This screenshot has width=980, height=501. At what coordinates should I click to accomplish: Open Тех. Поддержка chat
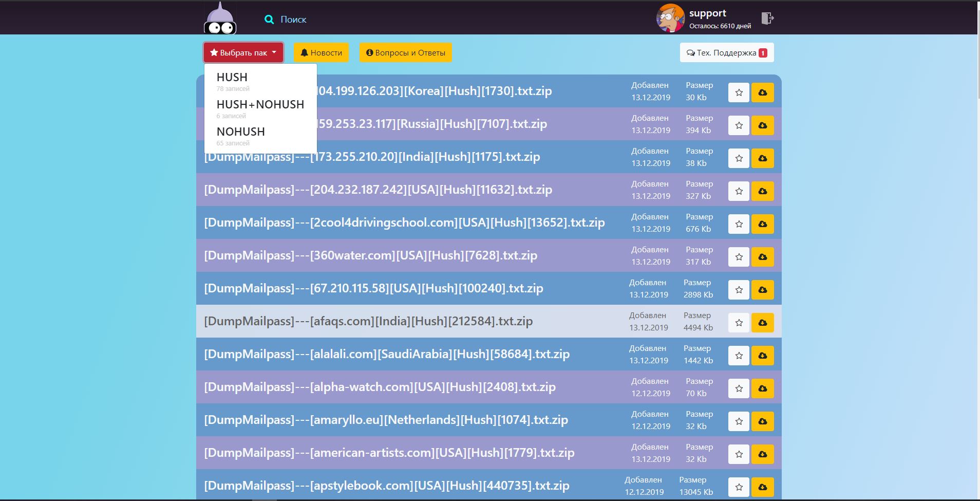pyautogui.click(x=727, y=52)
